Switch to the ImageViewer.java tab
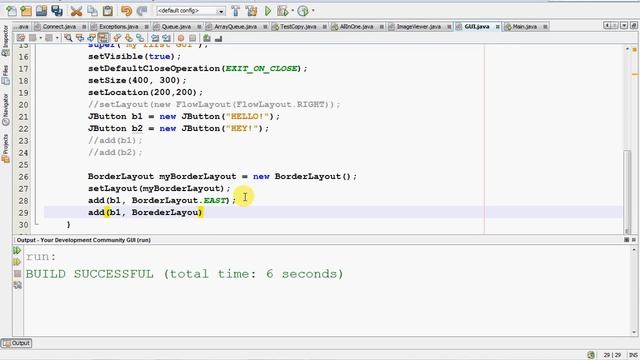The image size is (640, 360). pos(419,27)
